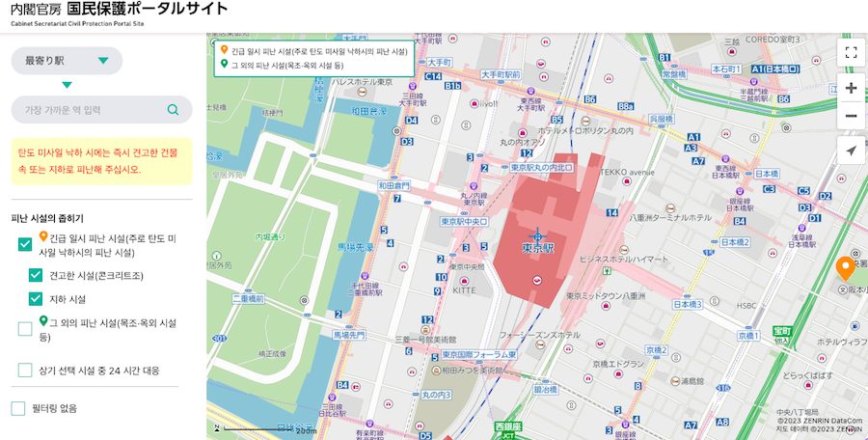Uncheck the 긴급 일시 피난 시설 checkbox
This screenshot has width=868, height=440.
tap(25, 244)
